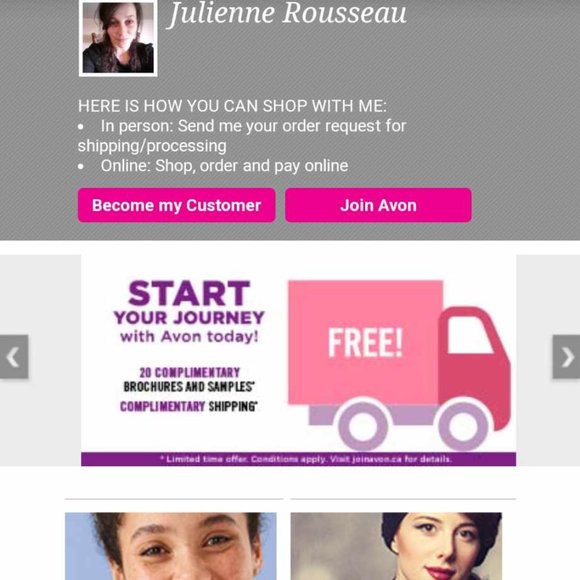
Task: Click the Online shop, order and pay bullet
Action: point(213,166)
